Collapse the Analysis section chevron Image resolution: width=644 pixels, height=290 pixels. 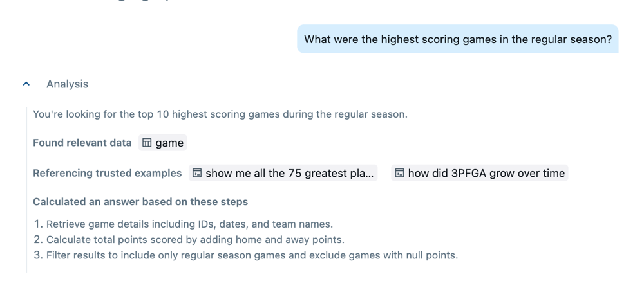(26, 84)
